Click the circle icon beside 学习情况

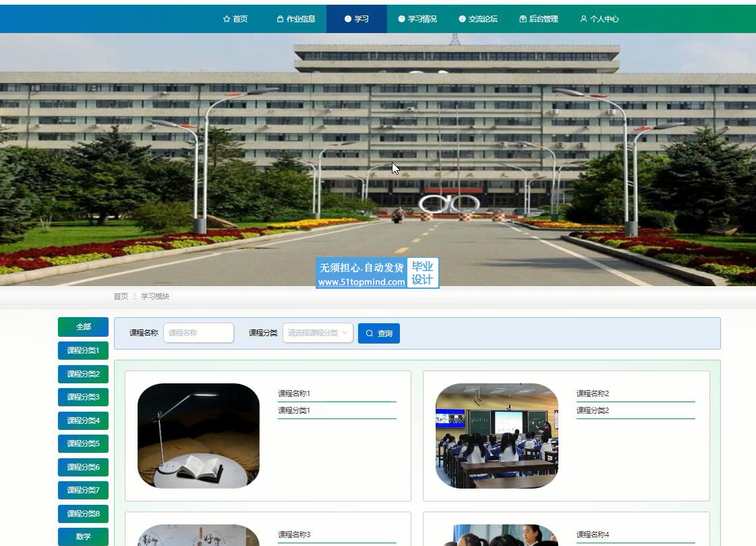(402, 19)
